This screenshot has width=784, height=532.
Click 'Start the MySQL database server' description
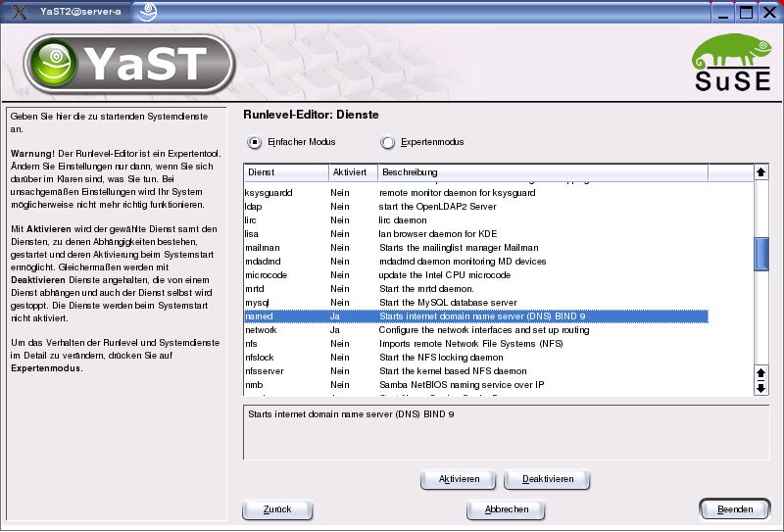(x=448, y=303)
